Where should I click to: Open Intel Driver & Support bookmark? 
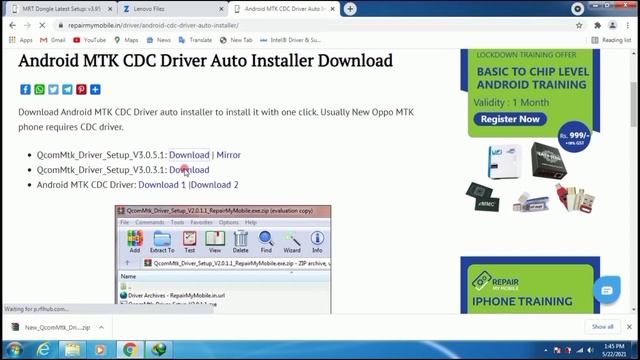[291, 40]
